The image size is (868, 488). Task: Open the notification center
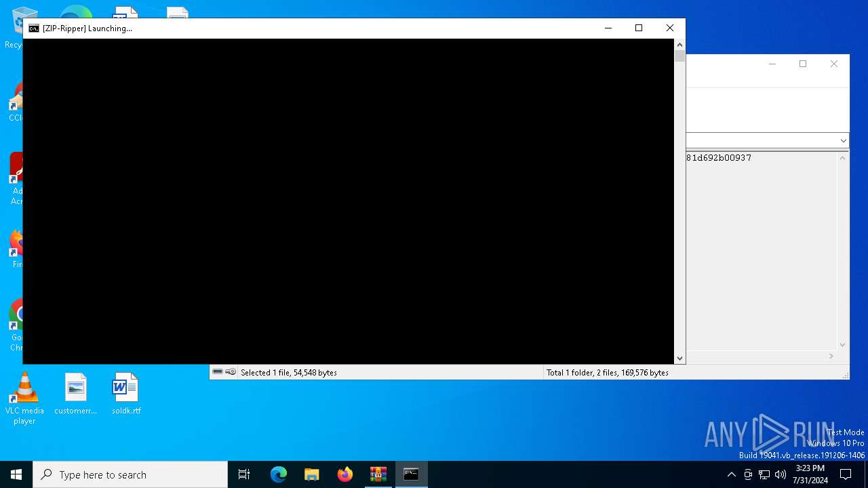click(846, 474)
